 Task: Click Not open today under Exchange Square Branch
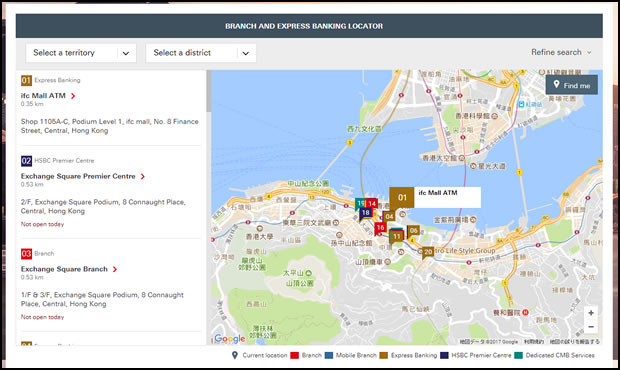[x=42, y=317]
